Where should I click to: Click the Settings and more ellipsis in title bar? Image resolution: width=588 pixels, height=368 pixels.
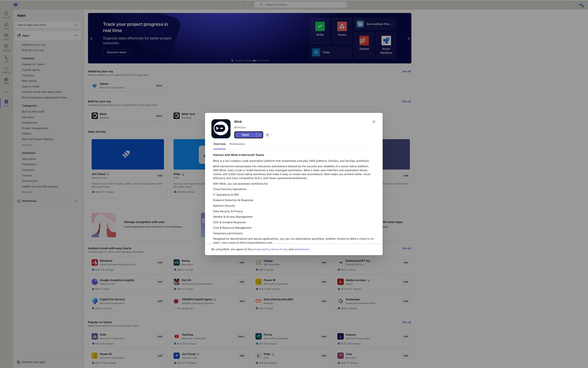pyautogui.click(x=573, y=5)
